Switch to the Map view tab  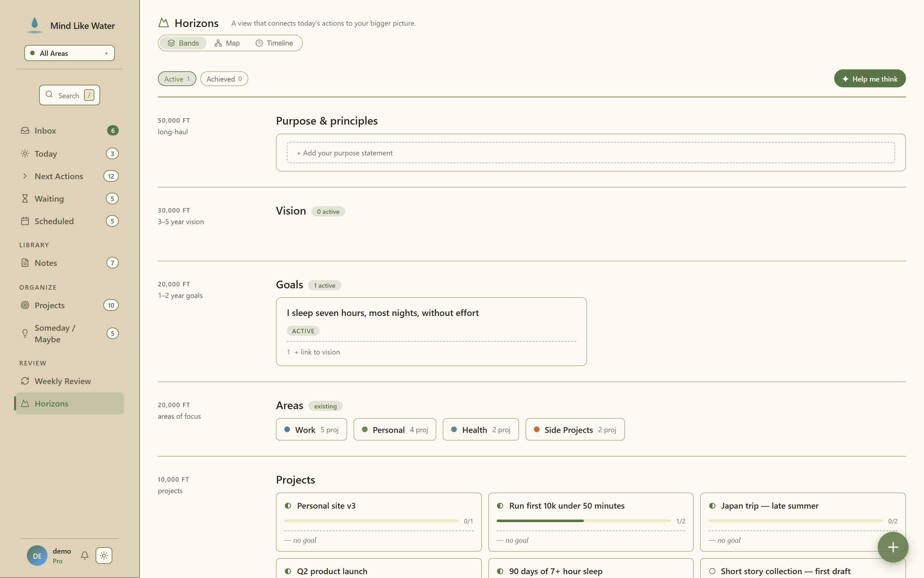[x=227, y=43]
